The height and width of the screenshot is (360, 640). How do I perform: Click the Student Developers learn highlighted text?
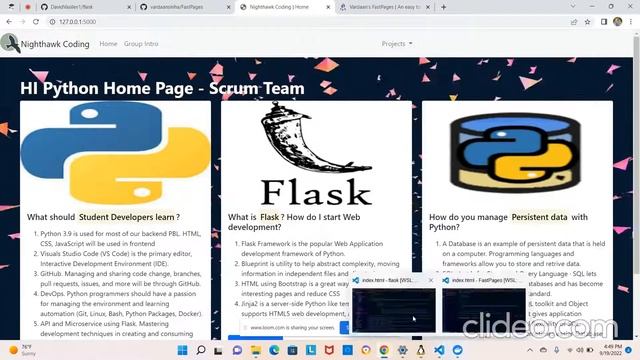point(127,217)
